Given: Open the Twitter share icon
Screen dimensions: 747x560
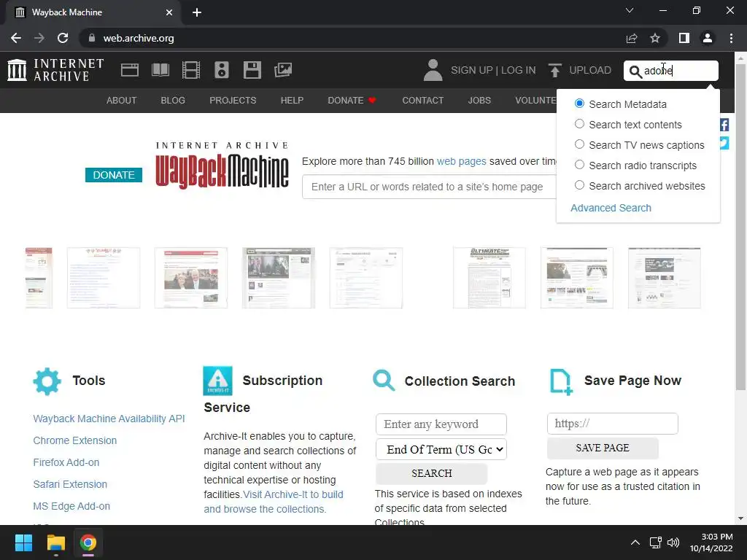Looking at the screenshot, I should tap(724, 143).
